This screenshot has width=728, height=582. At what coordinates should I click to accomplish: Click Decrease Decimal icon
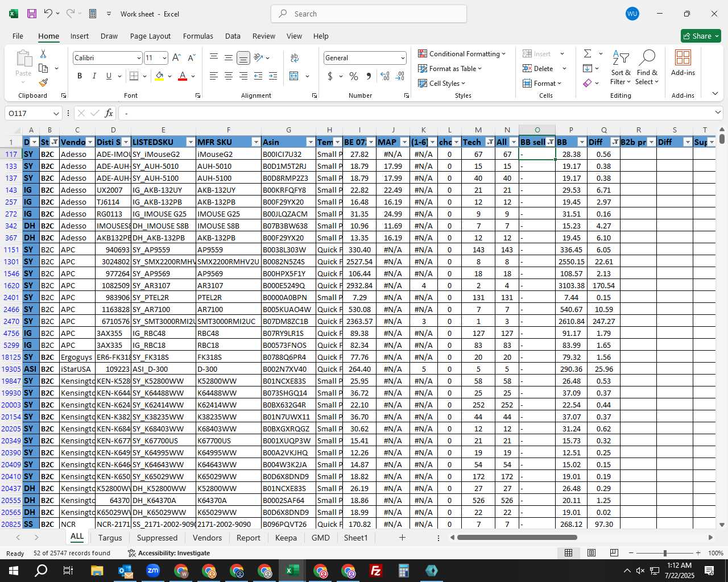click(400, 76)
